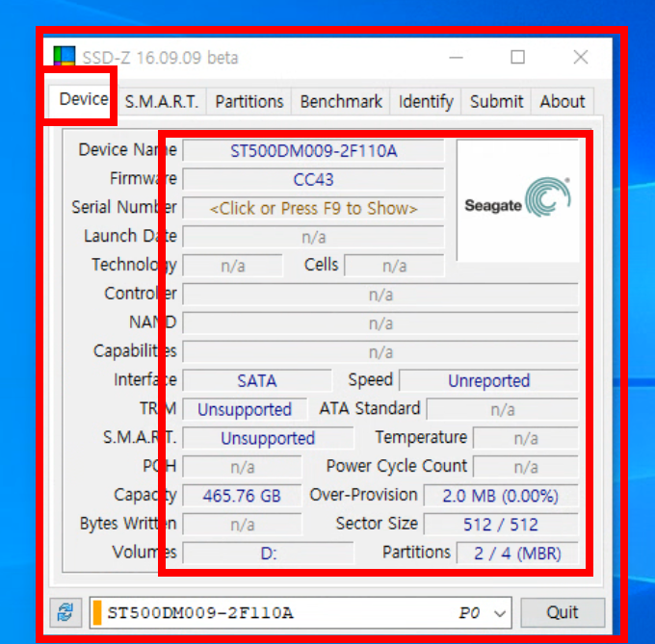Click the Interface value SATA

pos(257,380)
